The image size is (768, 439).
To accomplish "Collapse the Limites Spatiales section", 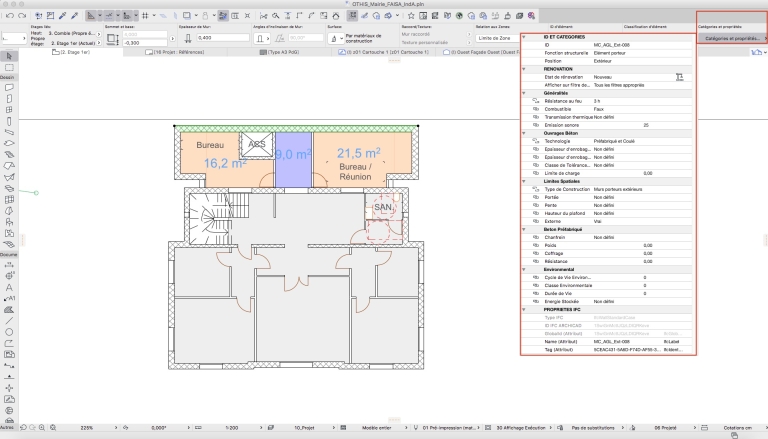I will coord(524,181).
